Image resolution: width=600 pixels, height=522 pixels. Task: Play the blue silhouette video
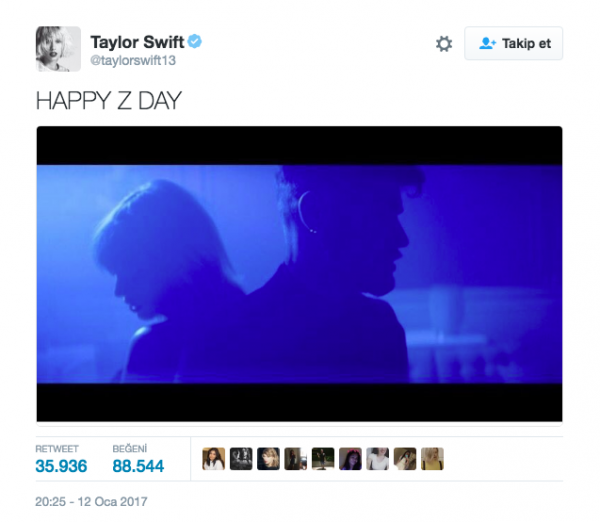pos(299,274)
